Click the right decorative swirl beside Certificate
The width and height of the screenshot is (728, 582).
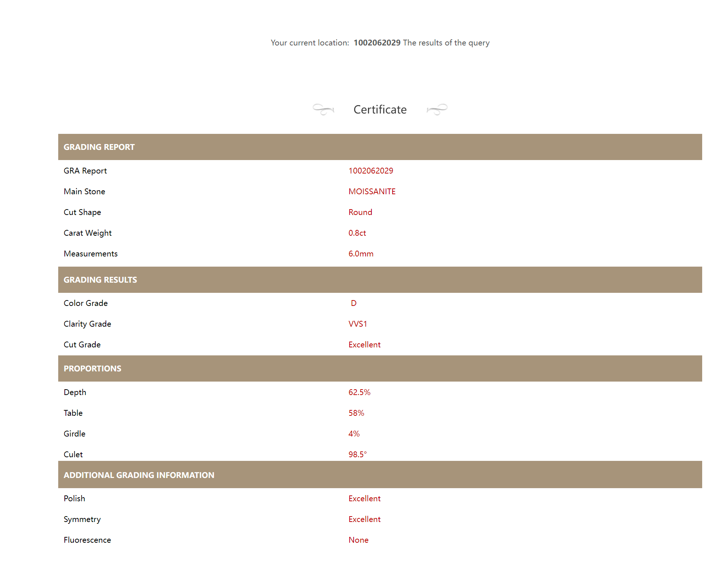tap(437, 109)
